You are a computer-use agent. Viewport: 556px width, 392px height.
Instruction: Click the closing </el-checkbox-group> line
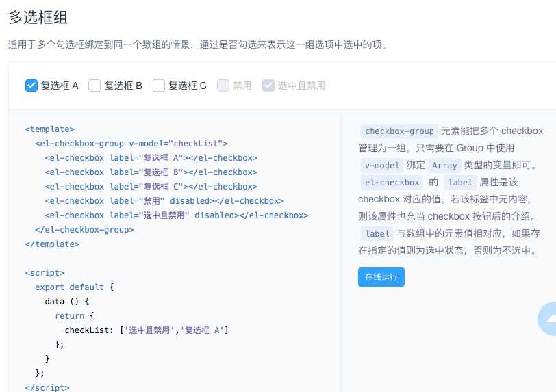pos(84,230)
